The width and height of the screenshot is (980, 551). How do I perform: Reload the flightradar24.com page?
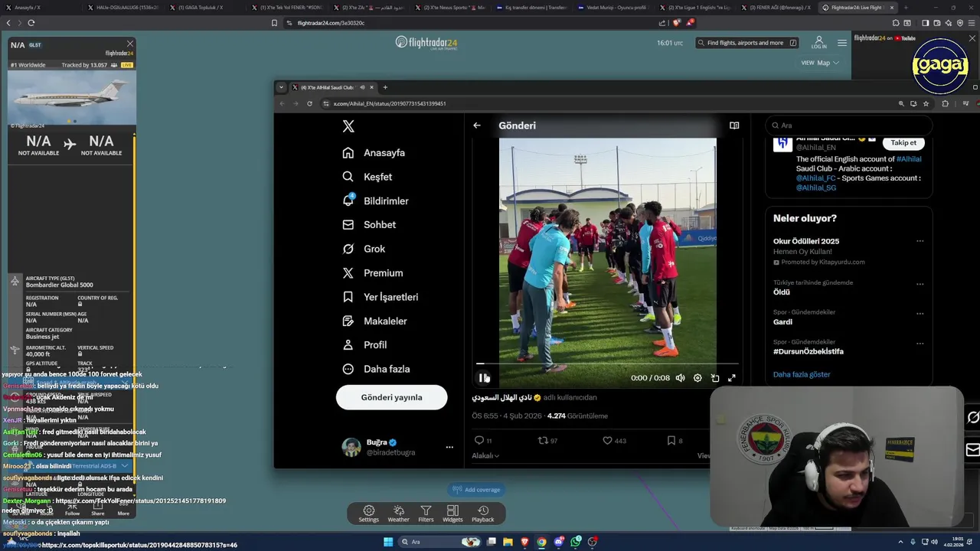(x=31, y=23)
